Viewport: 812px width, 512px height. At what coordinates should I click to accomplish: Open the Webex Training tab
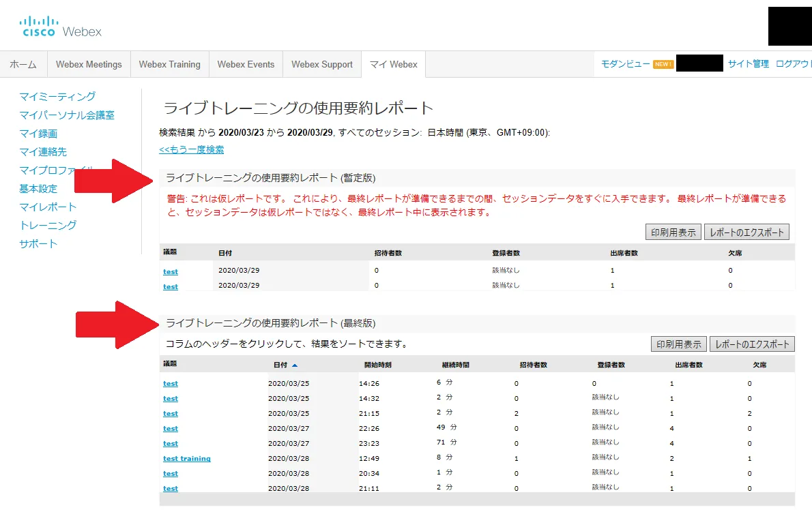[x=169, y=64]
